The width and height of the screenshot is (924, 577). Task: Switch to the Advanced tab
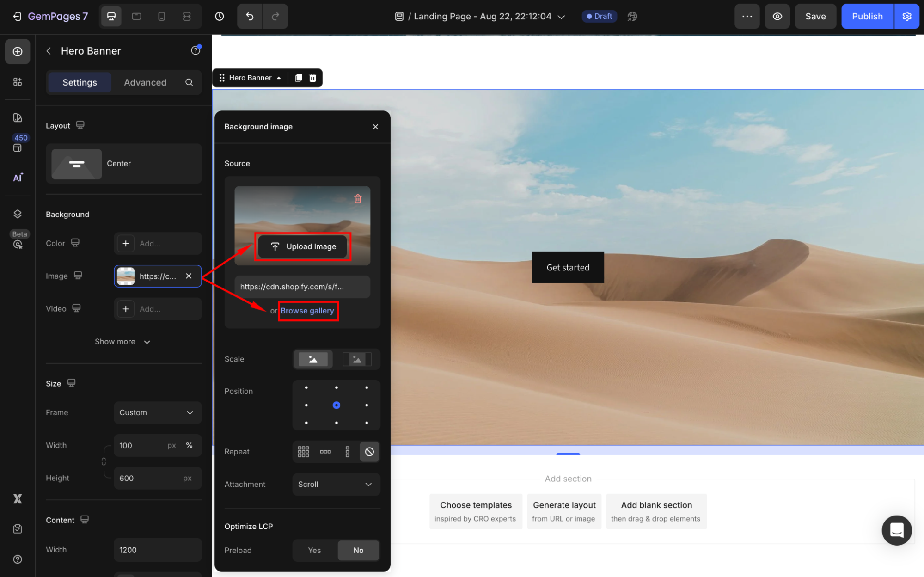coord(145,82)
